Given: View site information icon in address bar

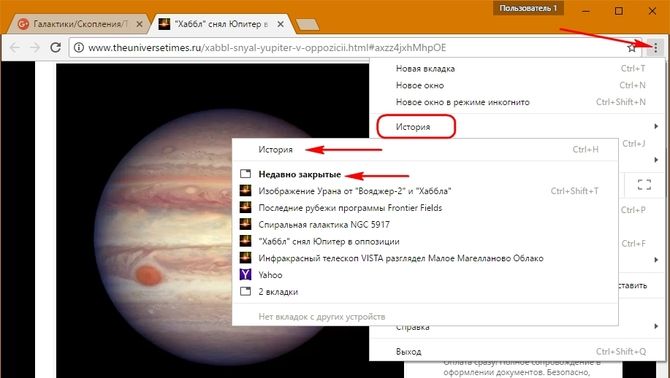Looking at the screenshot, I should (79, 47).
